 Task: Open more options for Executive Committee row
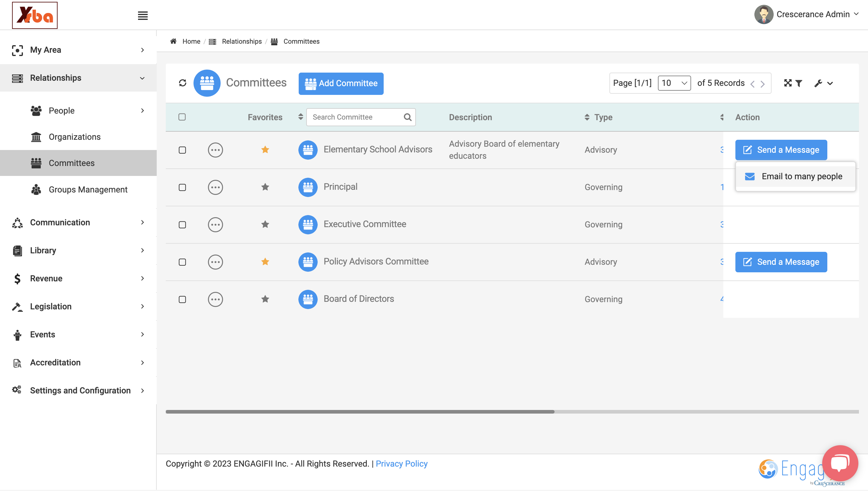215,225
